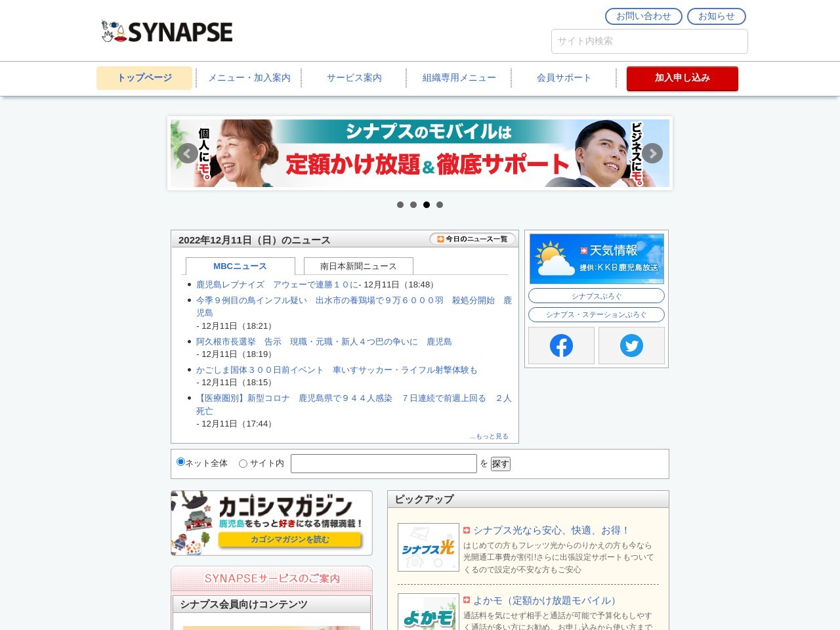This screenshot has height=630, width=840.
Task: Click the 加入申し込み button
Action: pos(682,78)
